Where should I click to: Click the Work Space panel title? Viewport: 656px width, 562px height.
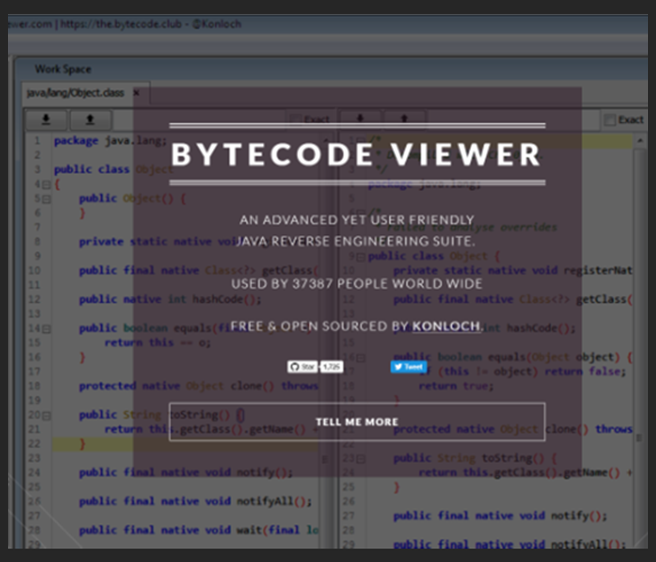click(x=63, y=69)
